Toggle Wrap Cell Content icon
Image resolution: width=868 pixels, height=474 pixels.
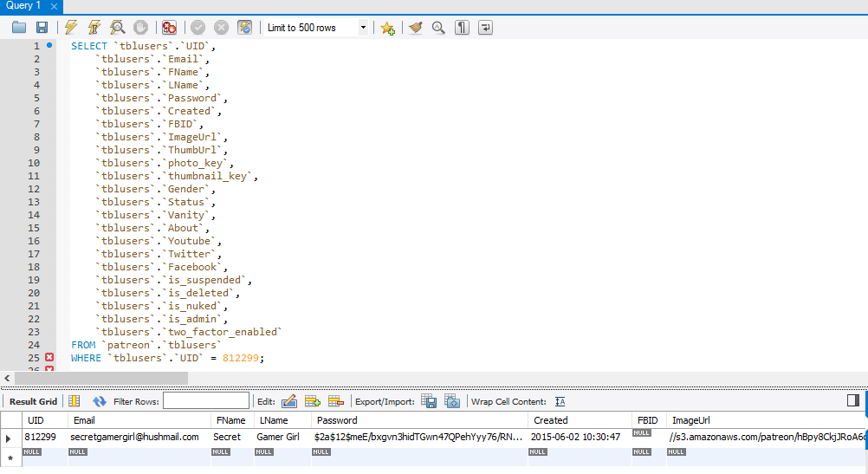click(x=560, y=401)
